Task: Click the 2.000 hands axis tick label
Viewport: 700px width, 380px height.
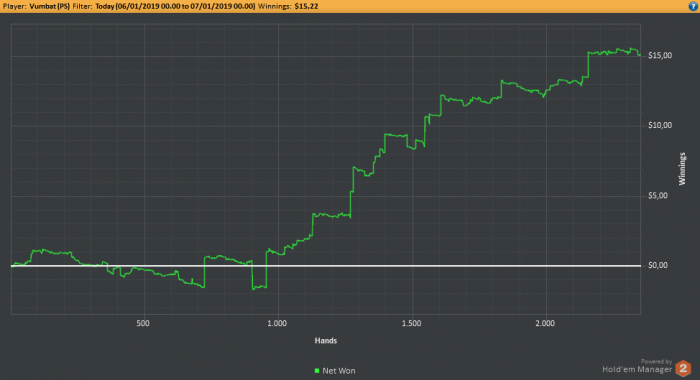Action: [545, 323]
